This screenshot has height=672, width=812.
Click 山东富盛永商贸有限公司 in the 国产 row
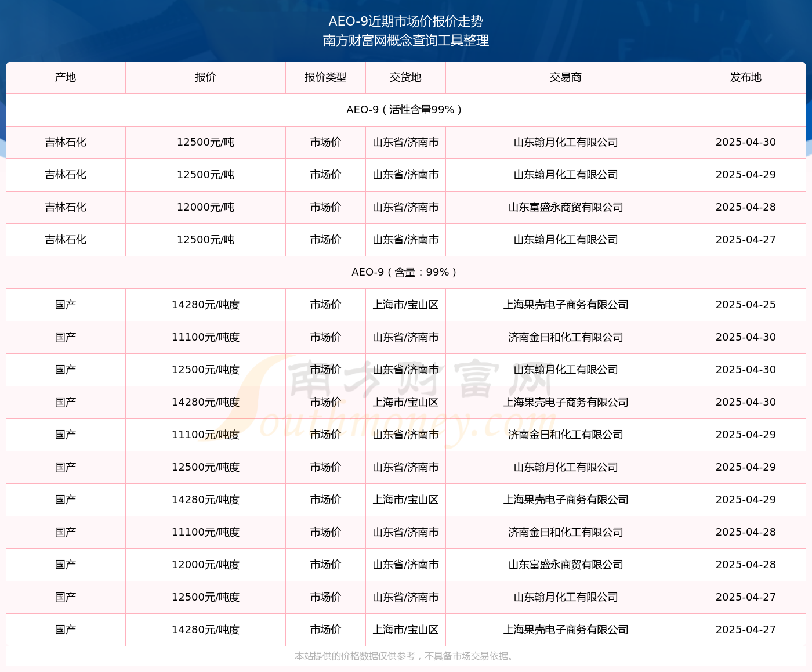565,565
